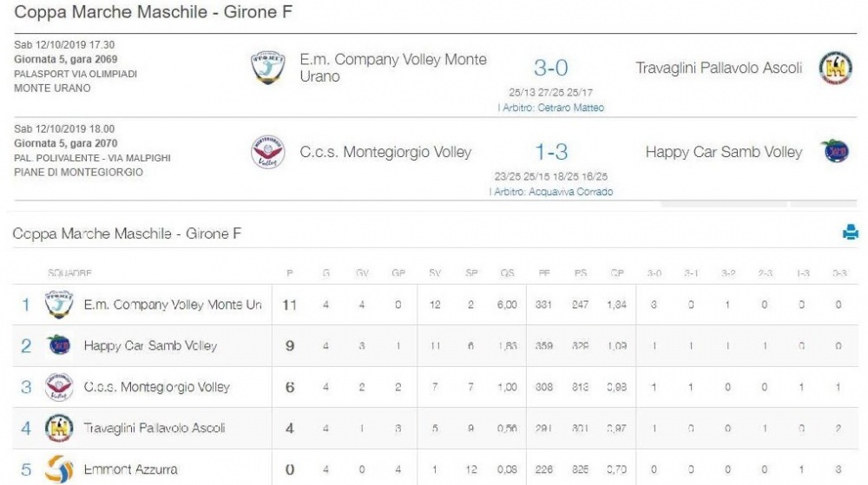The width and height of the screenshot is (868, 485).
Task: Click the QS column header
Action: (507, 272)
